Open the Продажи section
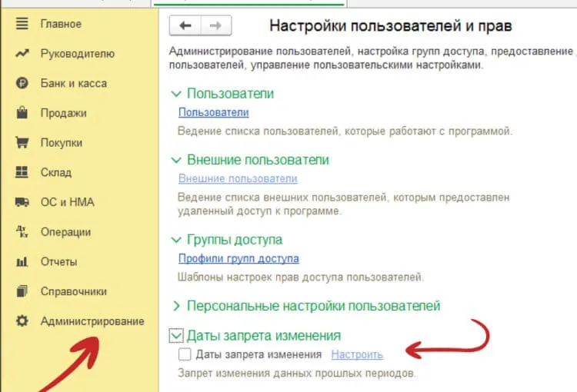577x392 pixels. click(63, 113)
